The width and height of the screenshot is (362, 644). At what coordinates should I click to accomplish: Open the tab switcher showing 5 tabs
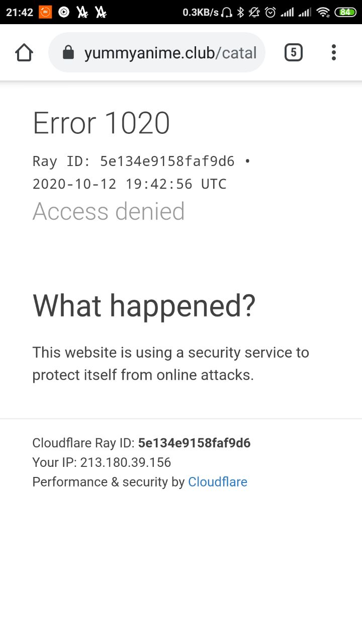pyautogui.click(x=294, y=52)
